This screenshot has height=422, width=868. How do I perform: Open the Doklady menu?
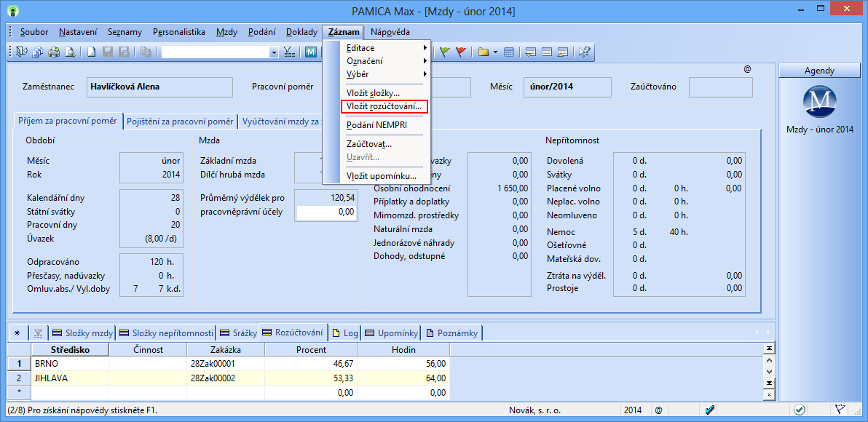coord(301,31)
